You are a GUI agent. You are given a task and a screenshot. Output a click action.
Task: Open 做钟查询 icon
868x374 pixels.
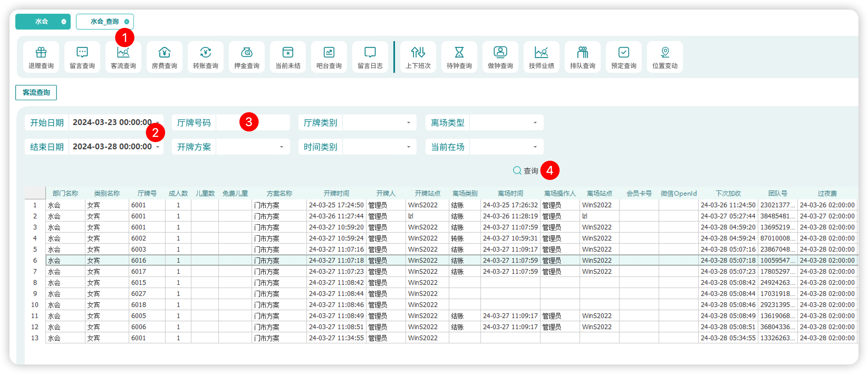500,57
